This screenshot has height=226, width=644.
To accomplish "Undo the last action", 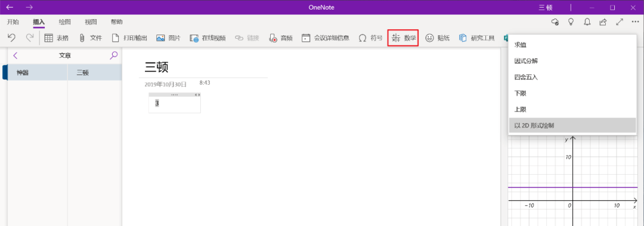I will 11,38.
